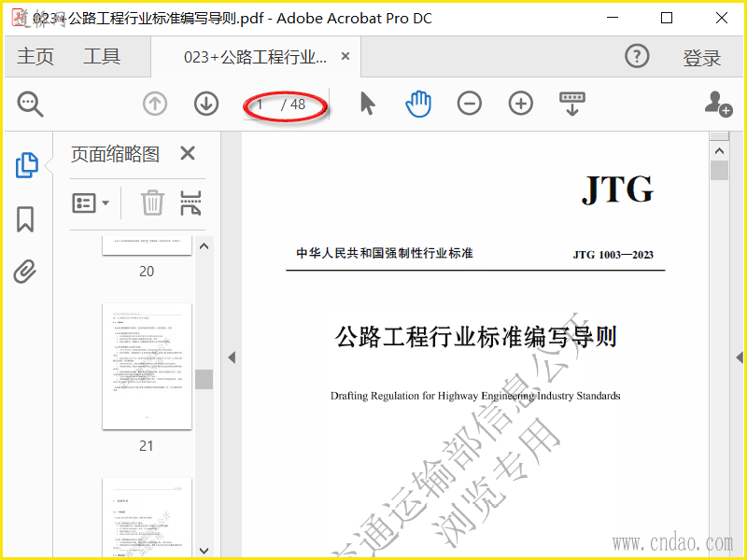Click the thumbnail panel scrollbar handle

[204, 380]
